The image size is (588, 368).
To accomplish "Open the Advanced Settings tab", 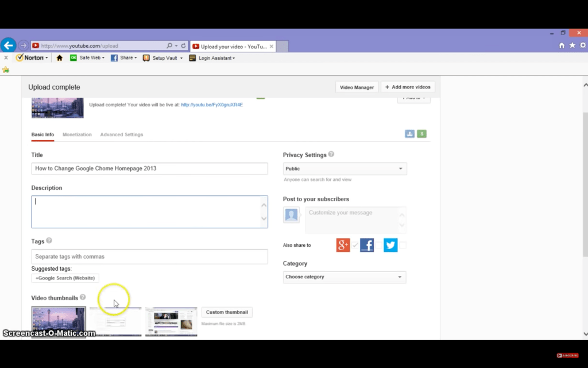I will pyautogui.click(x=121, y=135).
